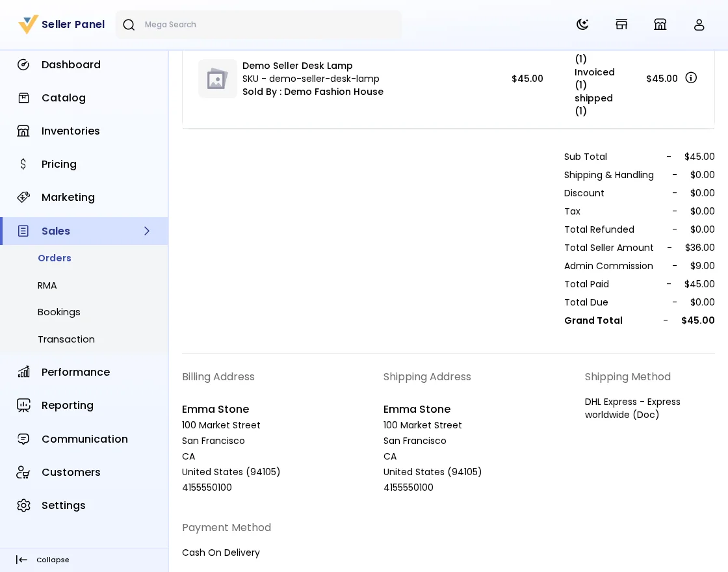Click the Communication chat icon

(23, 439)
